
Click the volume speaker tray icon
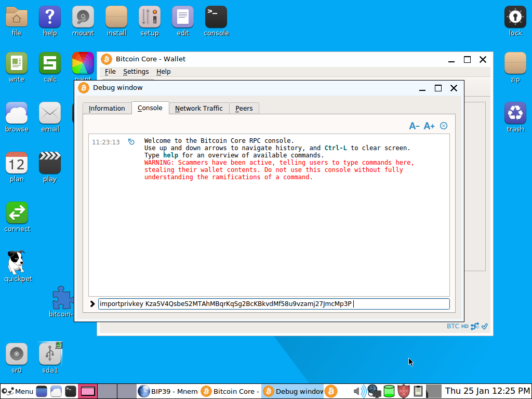coord(360,391)
